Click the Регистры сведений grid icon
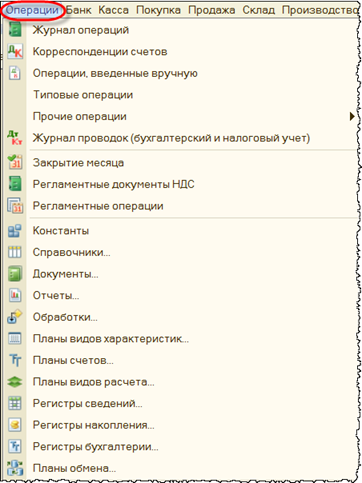Image resolution: width=362 pixels, height=483 pixels. (x=15, y=403)
